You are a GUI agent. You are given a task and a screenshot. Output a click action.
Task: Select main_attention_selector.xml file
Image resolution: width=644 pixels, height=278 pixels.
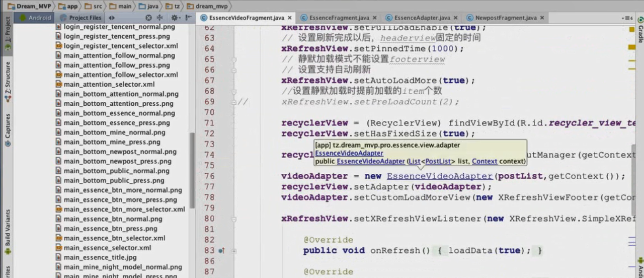click(105, 84)
